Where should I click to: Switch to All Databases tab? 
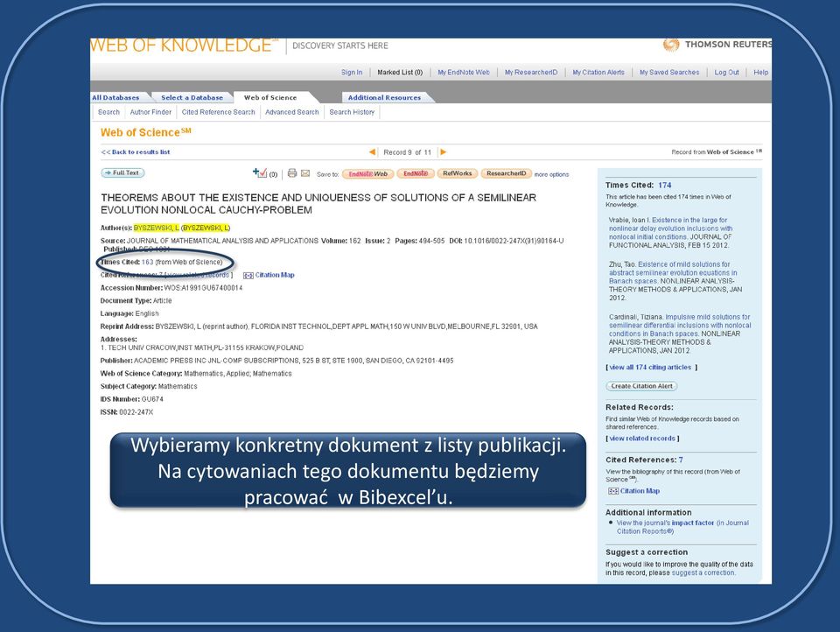click(115, 97)
